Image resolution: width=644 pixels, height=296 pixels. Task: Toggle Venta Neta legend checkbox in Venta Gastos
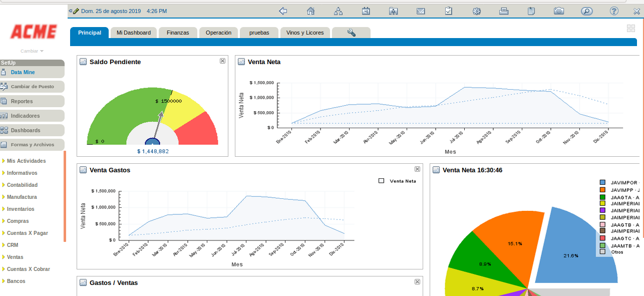tap(382, 181)
